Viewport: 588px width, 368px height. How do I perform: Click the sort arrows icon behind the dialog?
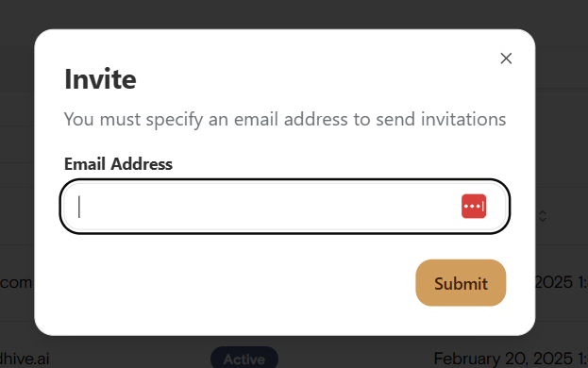coord(543,216)
